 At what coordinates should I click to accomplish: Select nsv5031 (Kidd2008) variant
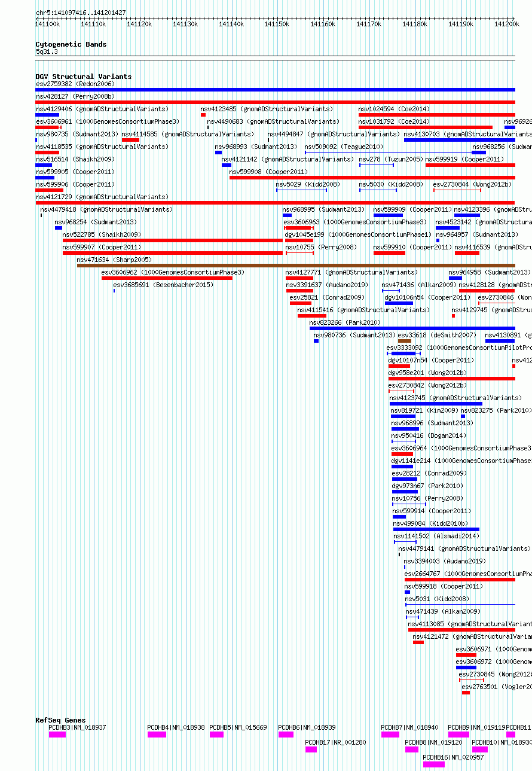tap(436, 599)
